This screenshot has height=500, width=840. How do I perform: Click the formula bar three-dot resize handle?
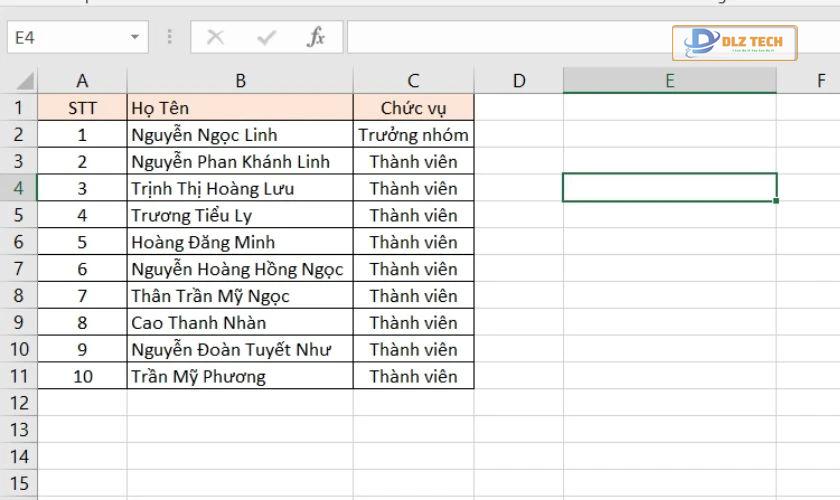[x=169, y=37]
